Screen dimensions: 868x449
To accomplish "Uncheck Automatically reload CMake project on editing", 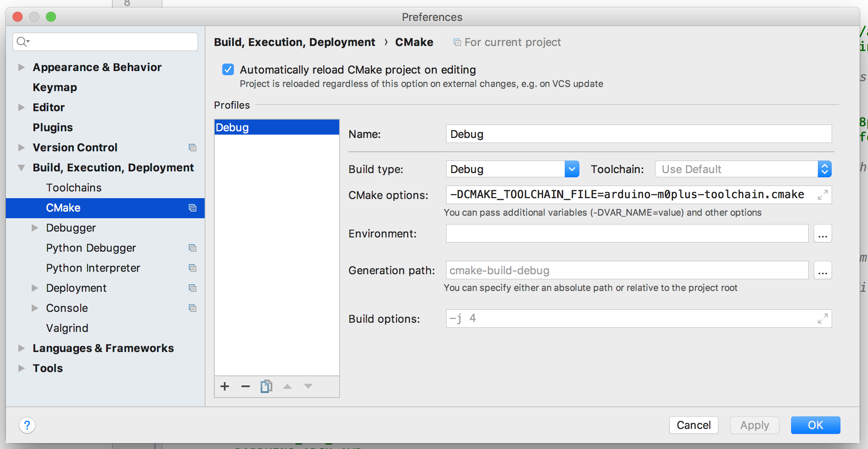I will click(x=228, y=69).
